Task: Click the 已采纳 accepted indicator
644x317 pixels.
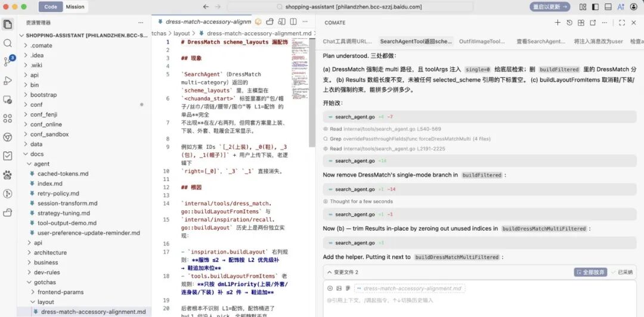Action: pos(622,272)
